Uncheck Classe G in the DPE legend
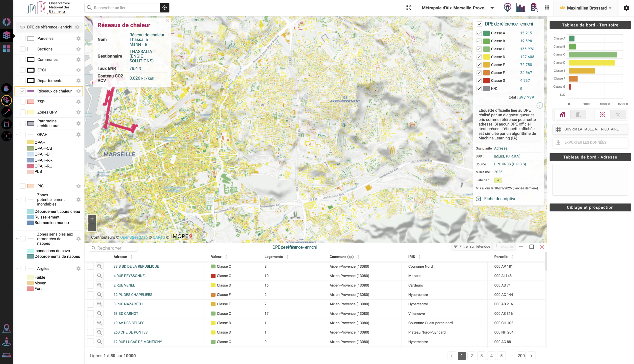 [x=479, y=80]
